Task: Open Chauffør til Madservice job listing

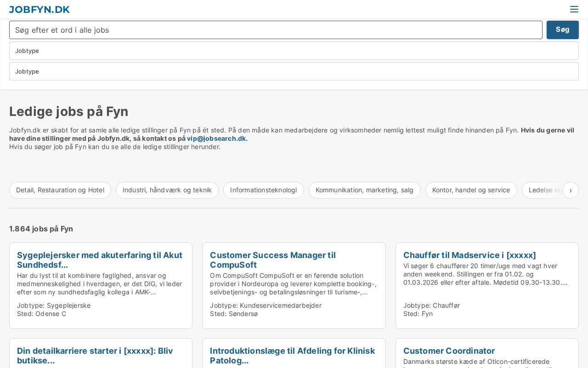Action: click(x=469, y=255)
